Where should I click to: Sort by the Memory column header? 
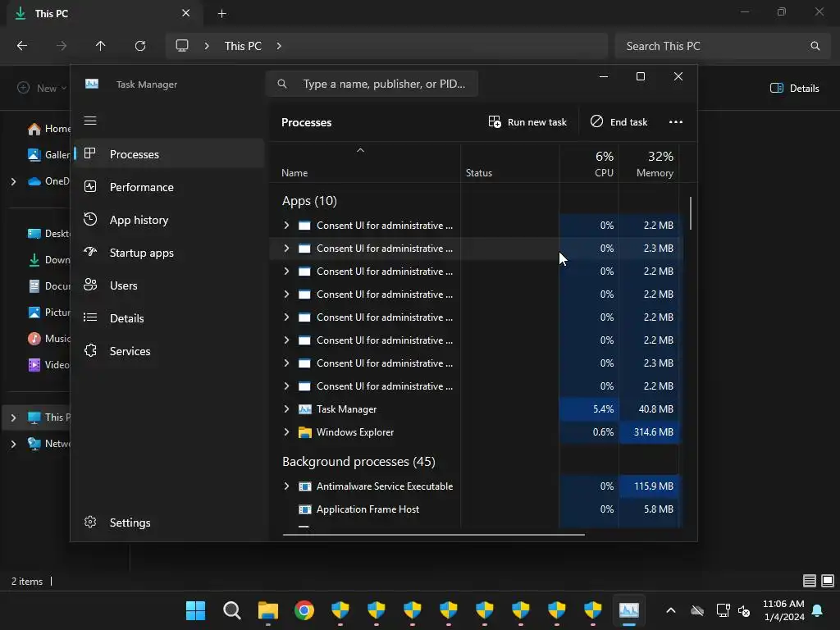pyautogui.click(x=650, y=164)
